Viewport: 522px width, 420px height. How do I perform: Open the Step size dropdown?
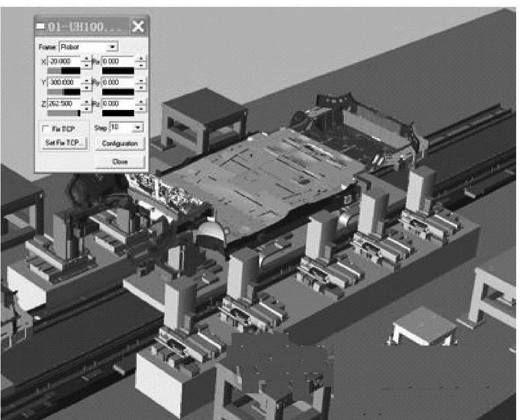pyautogui.click(x=127, y=127)
